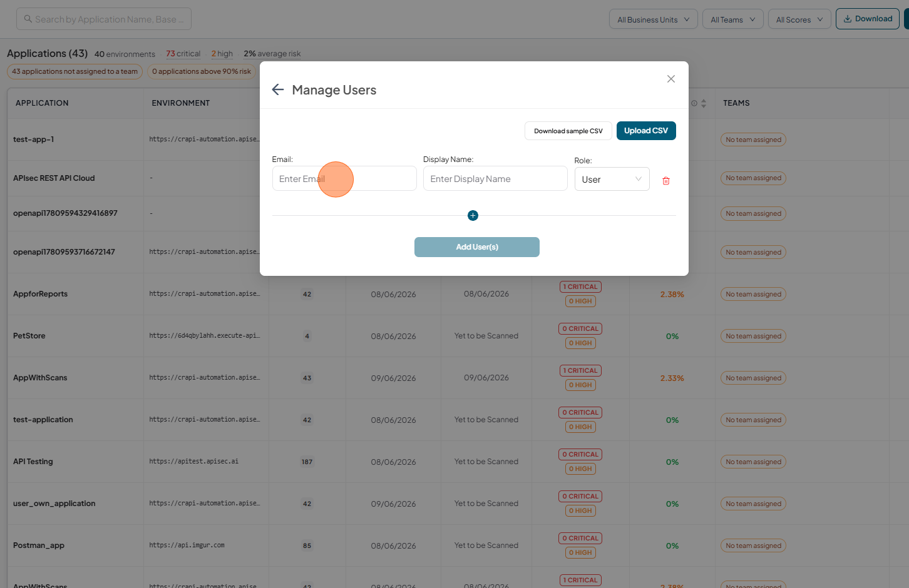Add another user row with plus icon
This screenshot has width=909, height=588.
473,216
